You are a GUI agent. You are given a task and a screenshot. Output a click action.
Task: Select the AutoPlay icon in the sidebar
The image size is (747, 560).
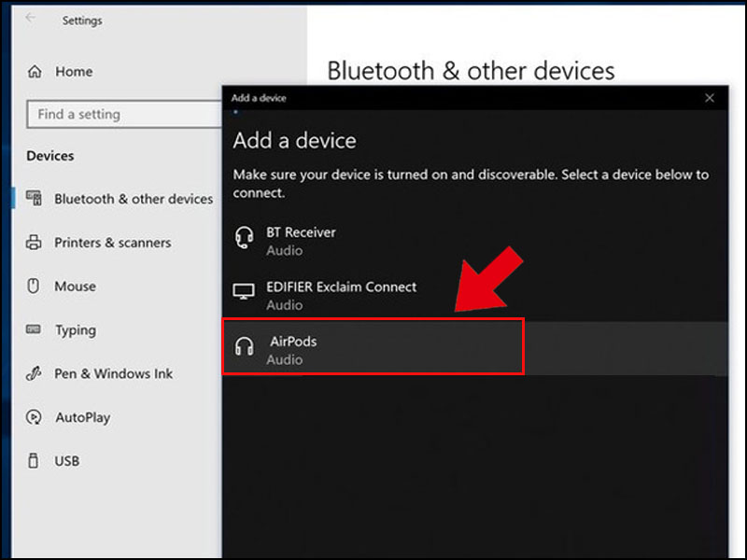click(34, 417)
